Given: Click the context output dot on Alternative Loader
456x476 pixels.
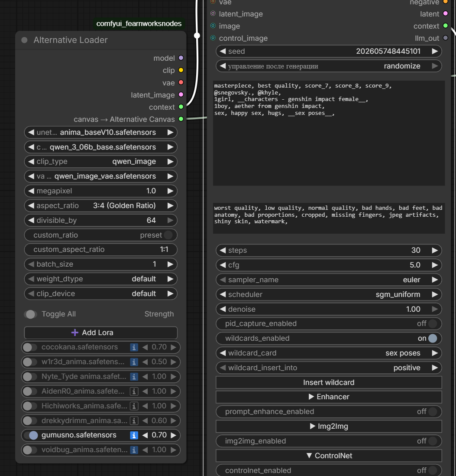Looking at the screenshot, I should 181,107.
